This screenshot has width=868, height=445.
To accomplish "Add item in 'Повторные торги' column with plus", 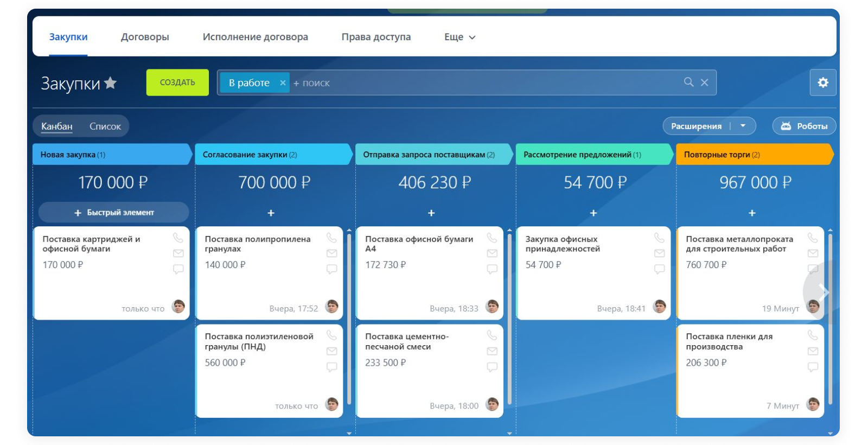I will pyautogui.click(x=752, y=213).
